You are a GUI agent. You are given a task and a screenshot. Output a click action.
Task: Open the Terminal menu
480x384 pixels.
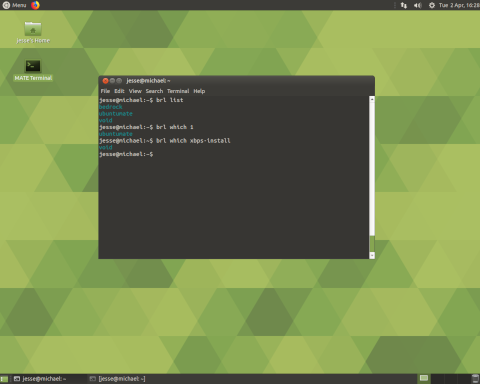178,91
